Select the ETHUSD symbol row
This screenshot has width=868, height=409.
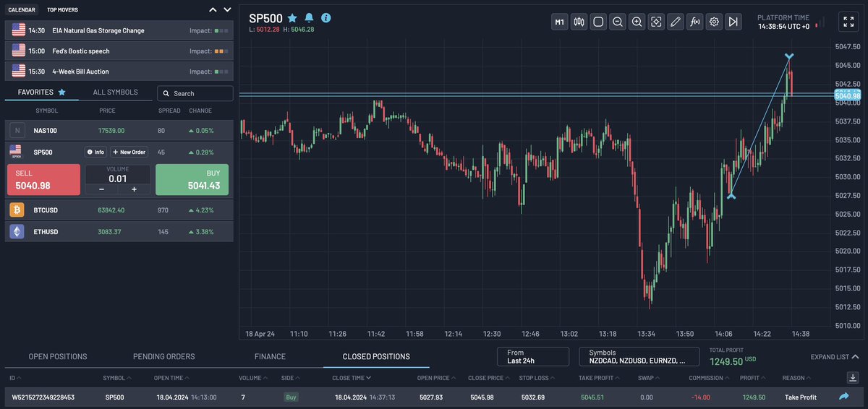click(119, 231)
